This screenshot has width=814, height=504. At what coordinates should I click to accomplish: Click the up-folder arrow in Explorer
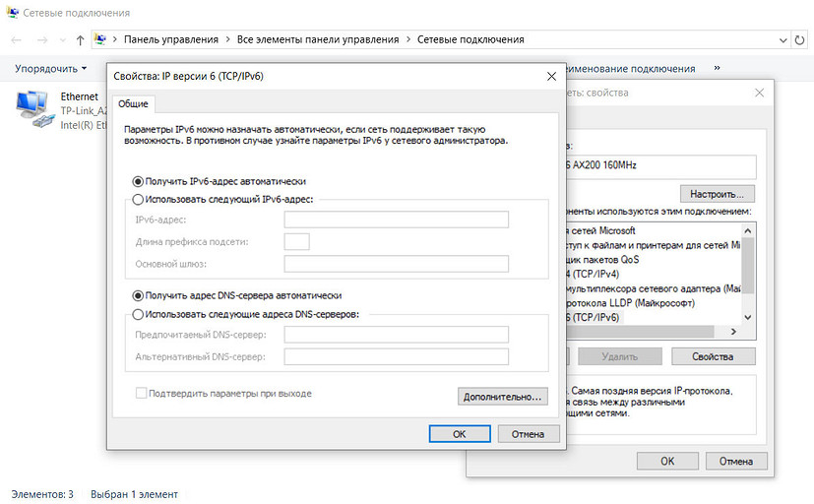pyautogui.click(x=79, y=40)
